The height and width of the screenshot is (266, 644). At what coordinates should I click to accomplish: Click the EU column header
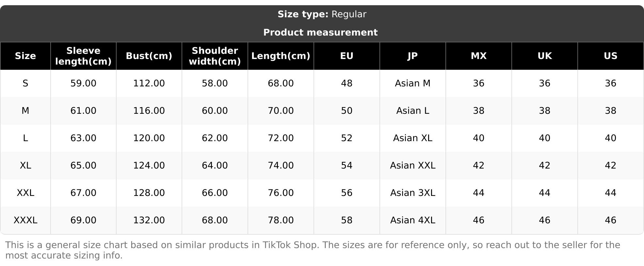point(346,56)
